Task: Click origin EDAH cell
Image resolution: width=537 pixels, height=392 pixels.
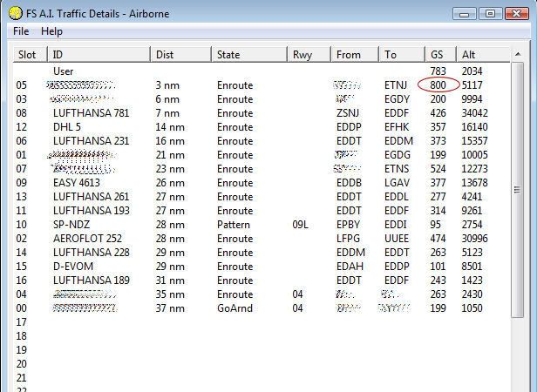Action: (350, 267)
